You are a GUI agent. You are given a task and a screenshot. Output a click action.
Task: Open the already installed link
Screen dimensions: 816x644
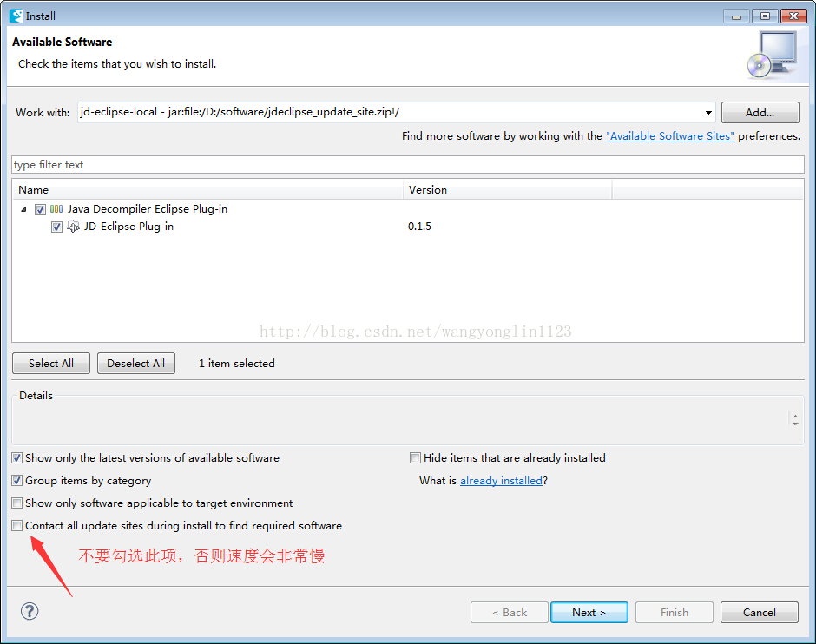click(x=501, y=481)
